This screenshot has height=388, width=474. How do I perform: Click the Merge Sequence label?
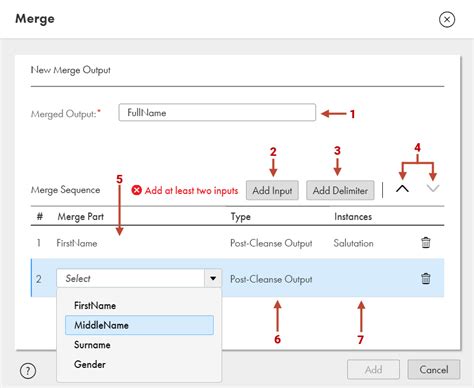pyautogui.click(x=65, y=190)
